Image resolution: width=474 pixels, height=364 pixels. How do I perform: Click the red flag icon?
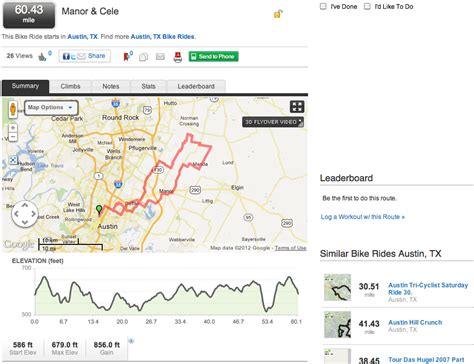(x=127, y=57)
